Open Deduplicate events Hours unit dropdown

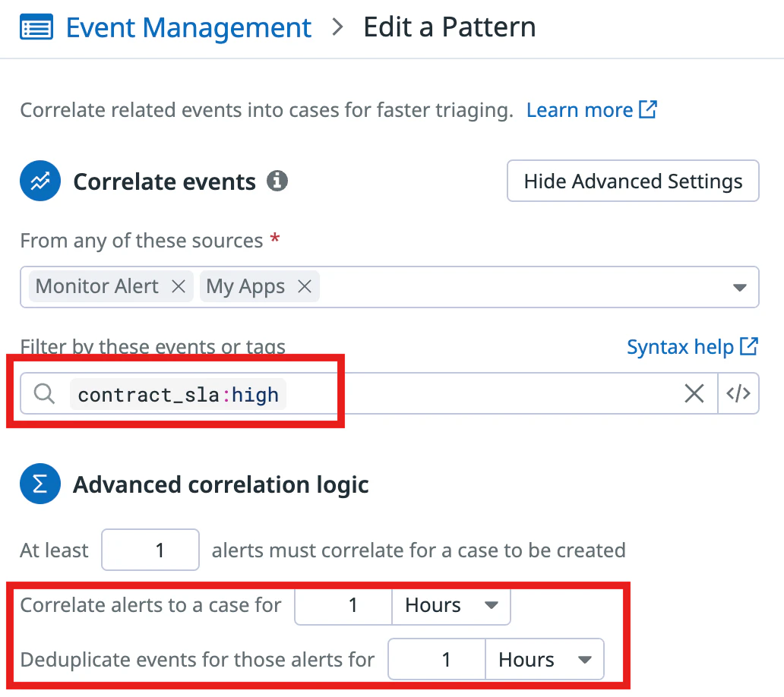545,660
